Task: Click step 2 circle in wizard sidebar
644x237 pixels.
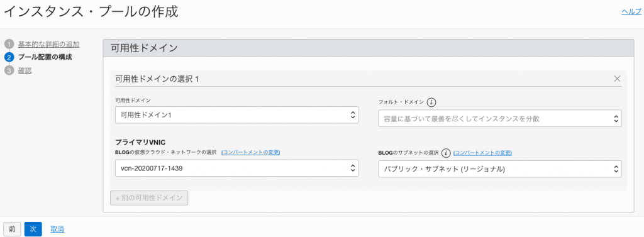Action: 9,57
